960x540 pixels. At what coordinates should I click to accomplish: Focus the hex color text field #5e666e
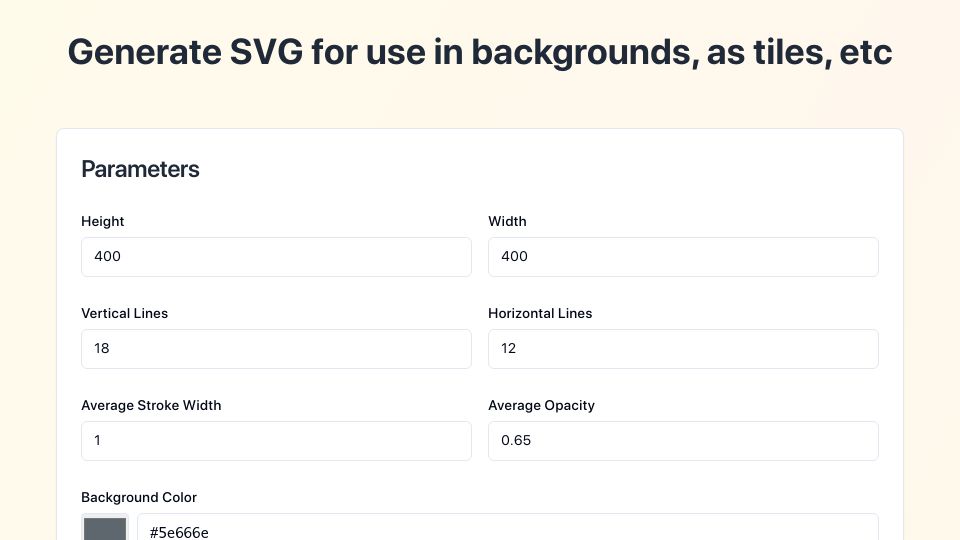click(x=508, y=527)
